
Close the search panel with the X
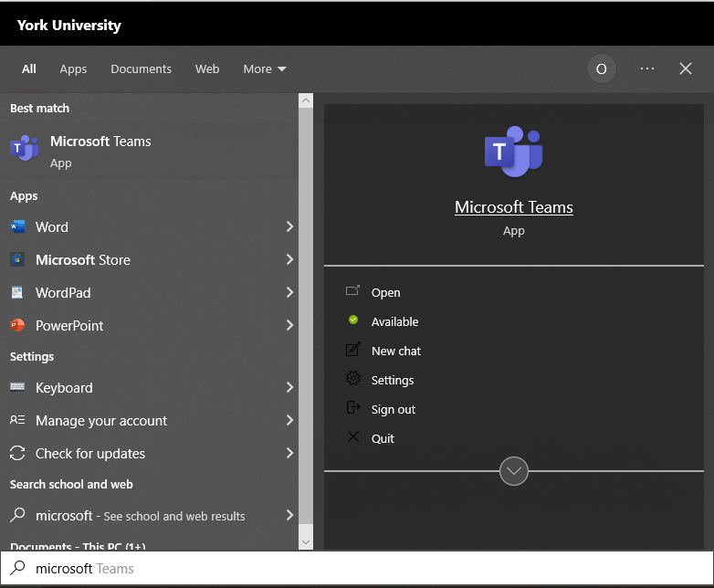tap(686, 68)
